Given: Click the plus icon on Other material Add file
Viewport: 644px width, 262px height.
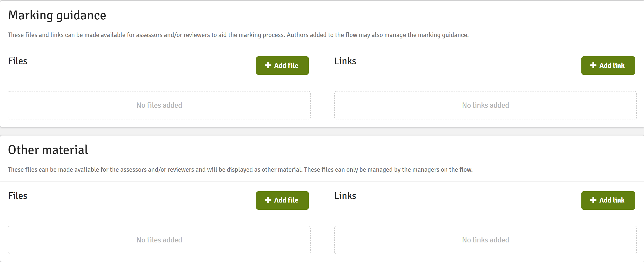Looking at the screenshot, I should pyautogui.click(x=268, y=200).
